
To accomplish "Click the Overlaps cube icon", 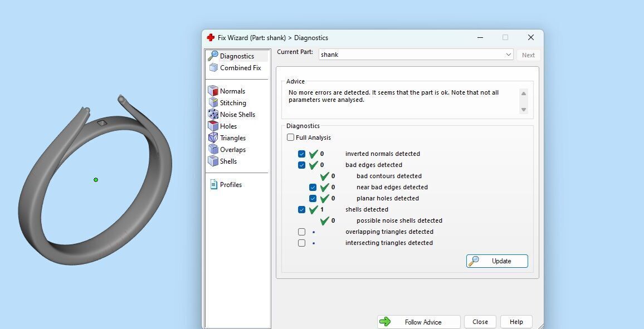I will pyautogui.click(x=213, y=149).
